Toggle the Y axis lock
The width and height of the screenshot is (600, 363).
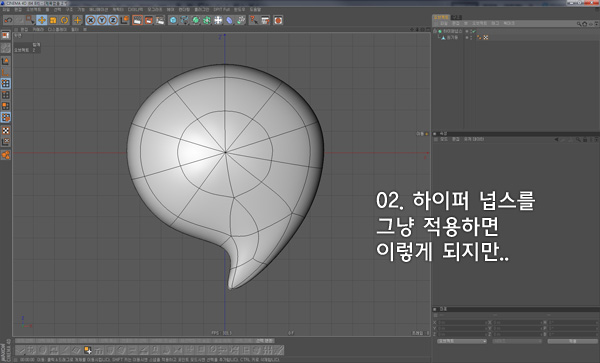tap(102, 20)
